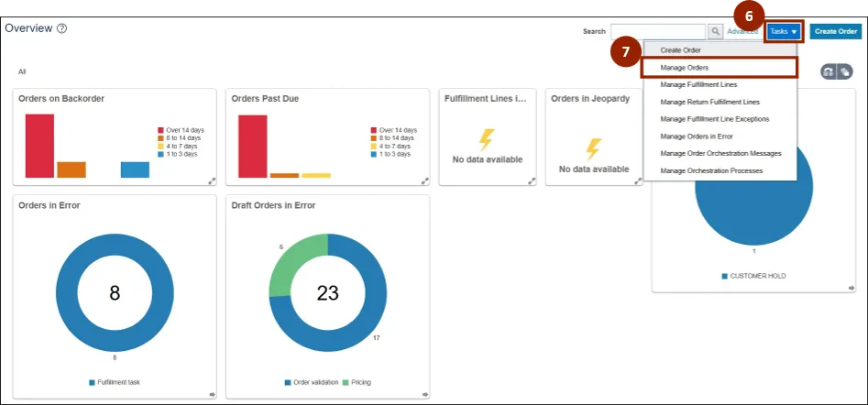
Task: Click Over 14 days red swatch in Backorder legend
Action: point(160,131)
